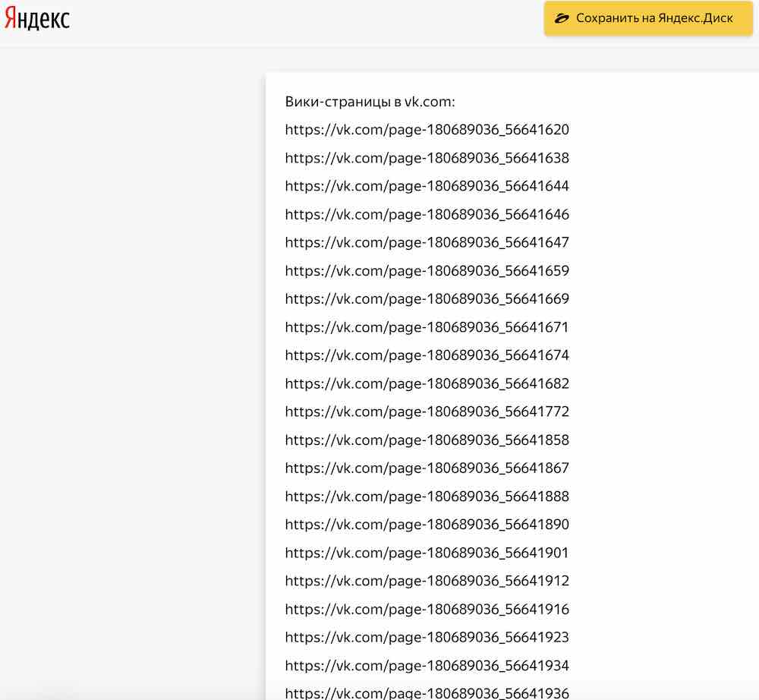
Task: Open the link ending in 56641647
Action: click(427, 242)
